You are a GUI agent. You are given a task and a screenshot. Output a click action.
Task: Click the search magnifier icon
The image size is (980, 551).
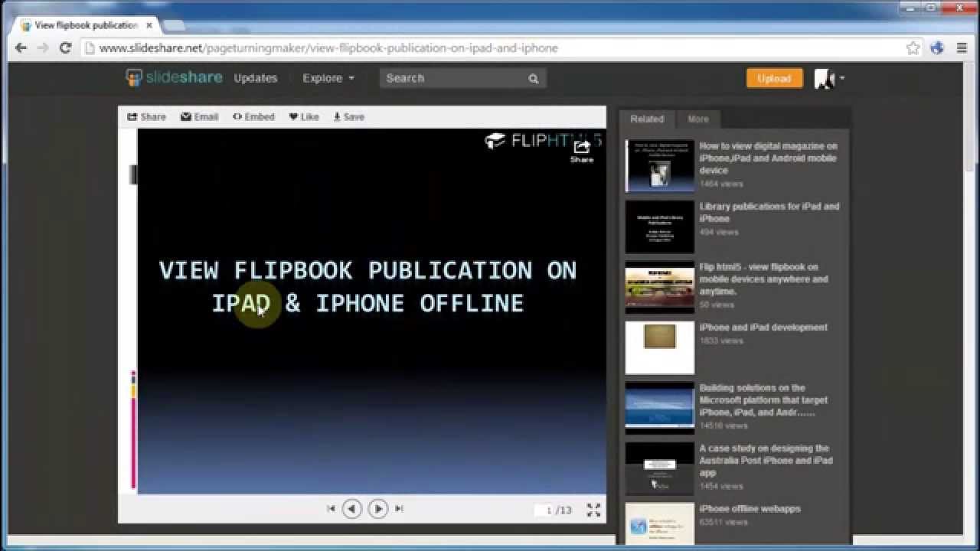click(533, 78)
